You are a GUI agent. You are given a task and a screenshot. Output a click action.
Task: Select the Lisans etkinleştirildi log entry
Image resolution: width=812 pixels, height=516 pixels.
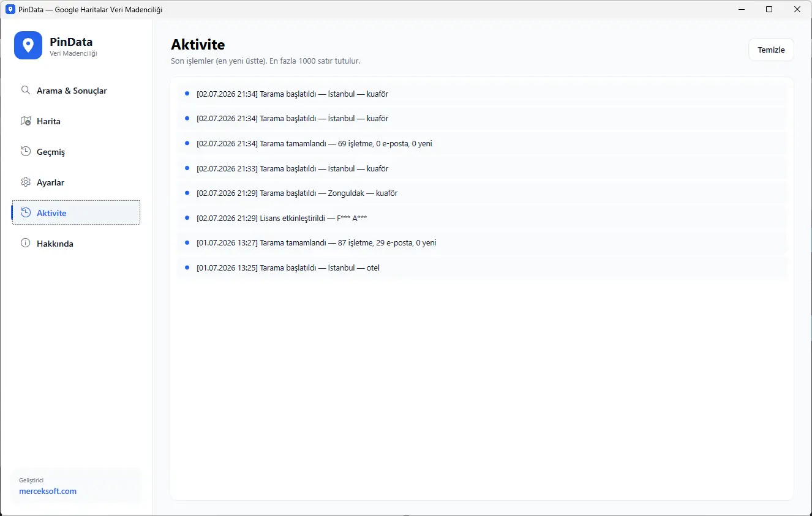(x=482, y=218)
